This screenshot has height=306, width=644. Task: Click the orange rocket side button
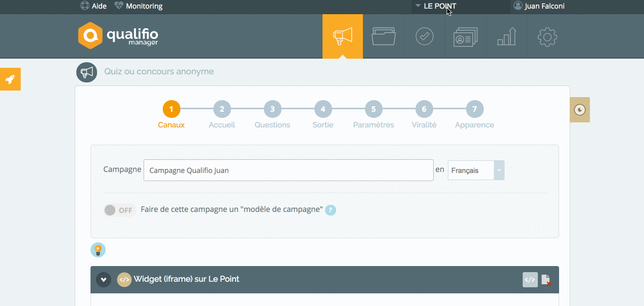pyautogui.click(x=10, y=79)
